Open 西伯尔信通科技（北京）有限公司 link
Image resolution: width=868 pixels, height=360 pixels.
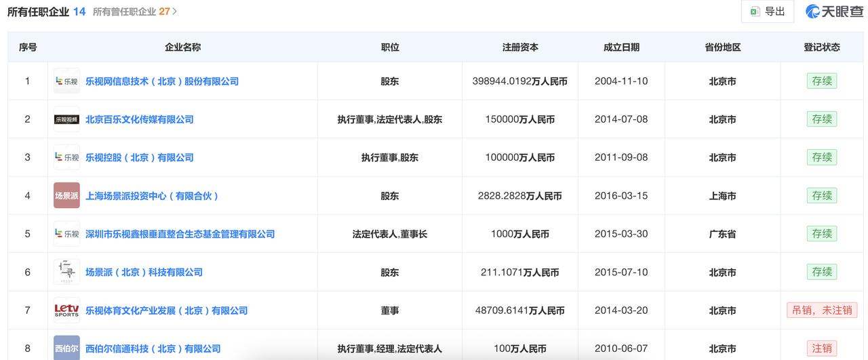coord(153,348)
